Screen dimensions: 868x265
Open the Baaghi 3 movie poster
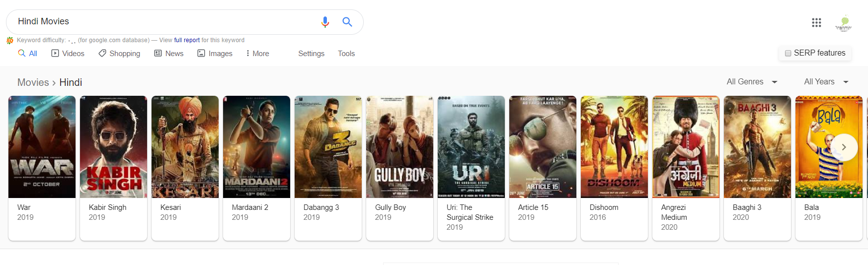(758, 147)
